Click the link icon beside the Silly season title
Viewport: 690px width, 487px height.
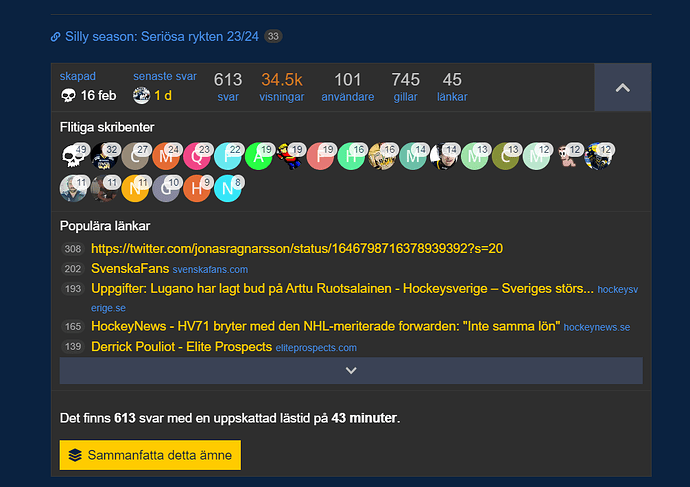(56, 37)
